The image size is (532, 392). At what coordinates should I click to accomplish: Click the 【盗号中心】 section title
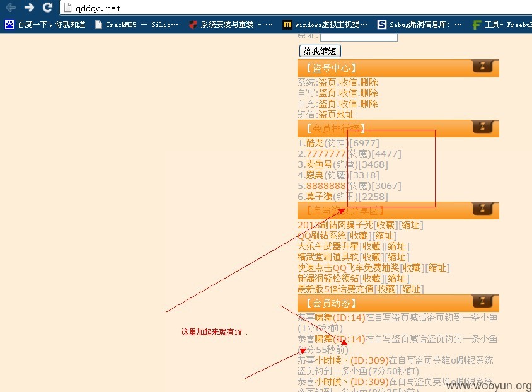(331, 68)
